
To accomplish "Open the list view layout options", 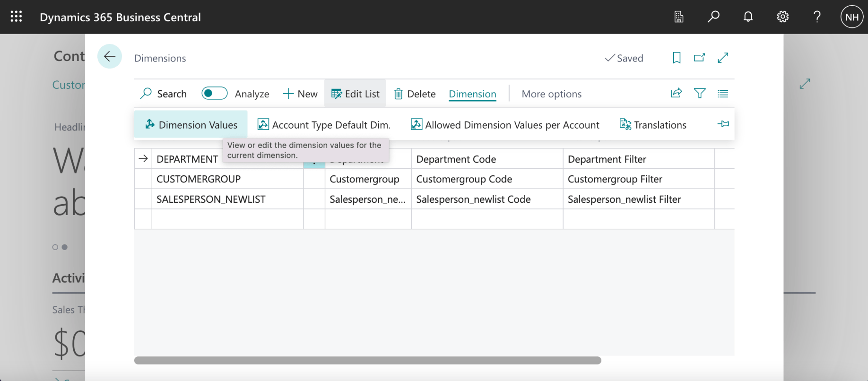I will [722, 94].
